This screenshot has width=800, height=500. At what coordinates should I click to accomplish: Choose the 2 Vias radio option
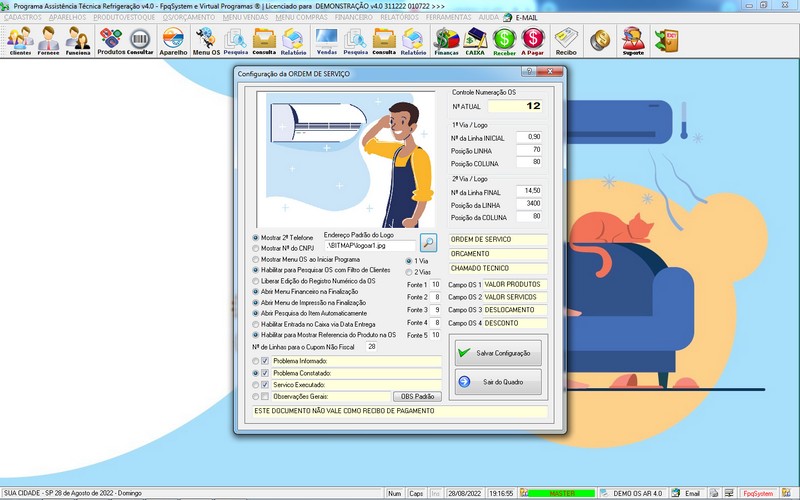click(x=408, y=272)
